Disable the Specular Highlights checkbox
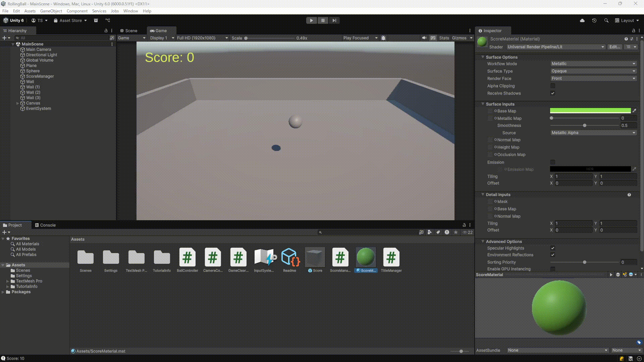Viewport: 644px width, 362px height. coord(553,248)
